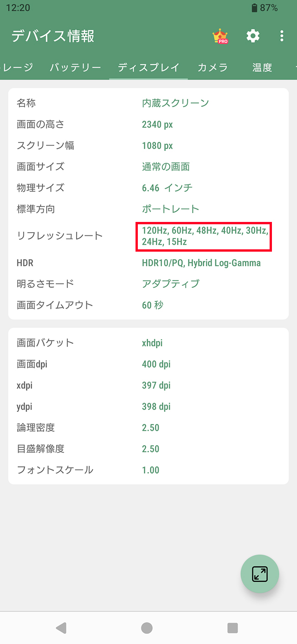This screenshot has width=297, height=644.
Task: Tap the 画面dpi 400 dpi row
Action: pyautogui.click(x=148, y=364)
